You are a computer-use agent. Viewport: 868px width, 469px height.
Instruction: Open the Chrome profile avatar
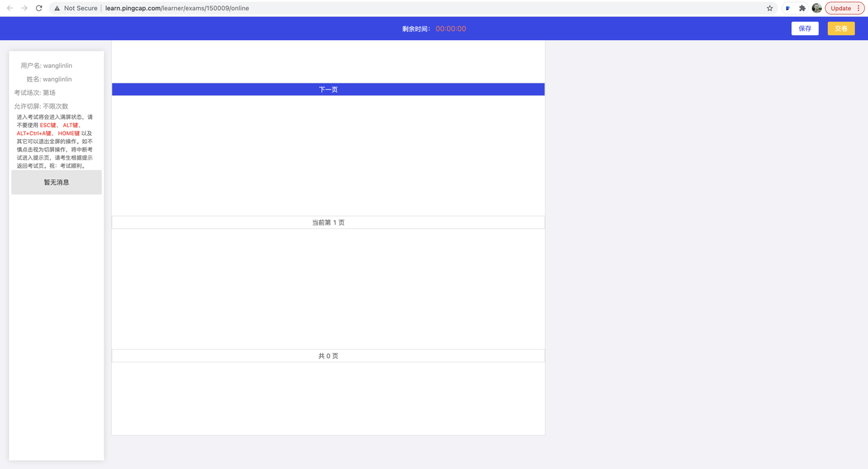click(816, 8)
